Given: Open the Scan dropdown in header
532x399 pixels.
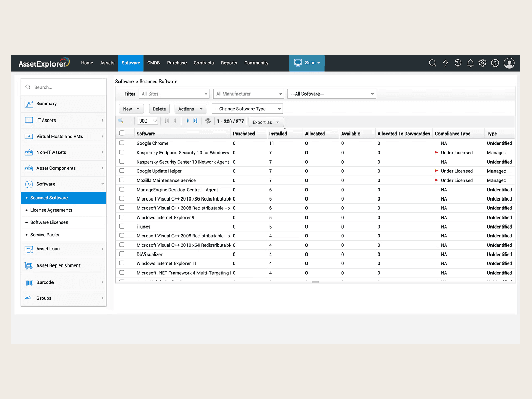Looking at the screenshot, I should pos(307,63).
